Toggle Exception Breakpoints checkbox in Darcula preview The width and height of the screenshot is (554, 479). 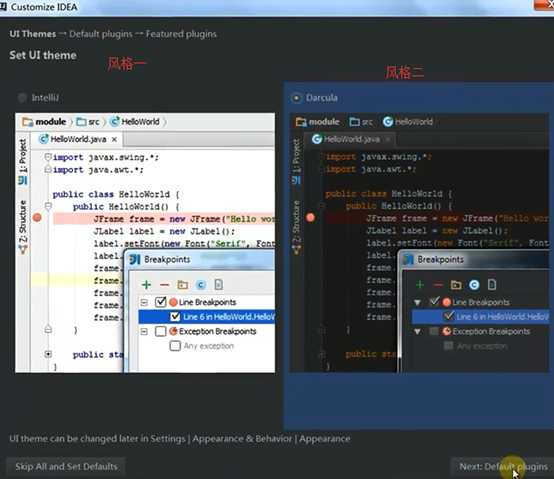click(x=434, y=331)
